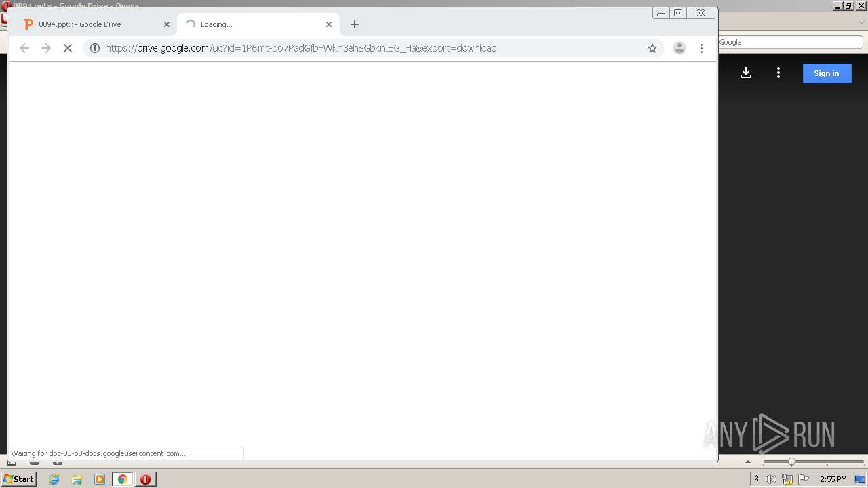This screenshot has width=868, height=488.
Task: Open a new Chrome tab
Action: pyautogui.click(x=355, y=24)
